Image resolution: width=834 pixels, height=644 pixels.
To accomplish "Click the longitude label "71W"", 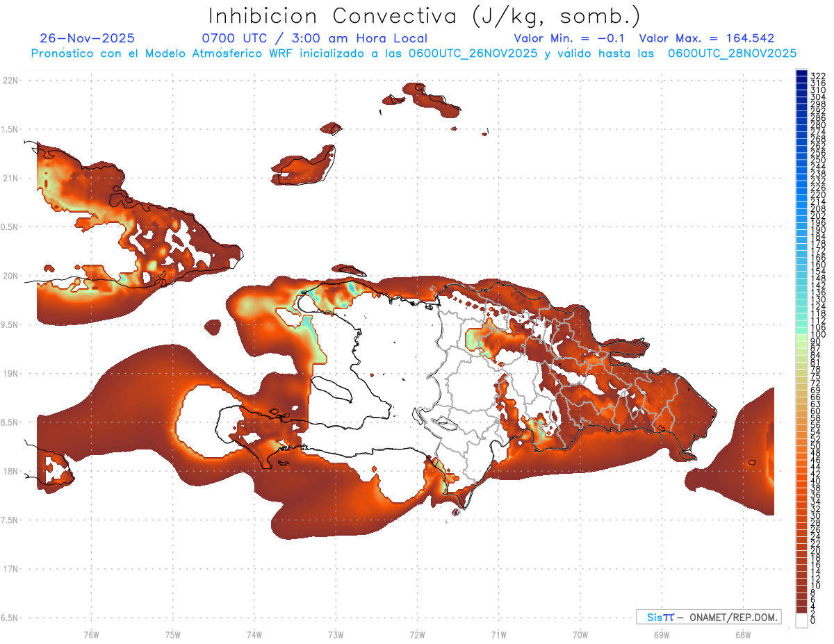I will coord(498,634).
